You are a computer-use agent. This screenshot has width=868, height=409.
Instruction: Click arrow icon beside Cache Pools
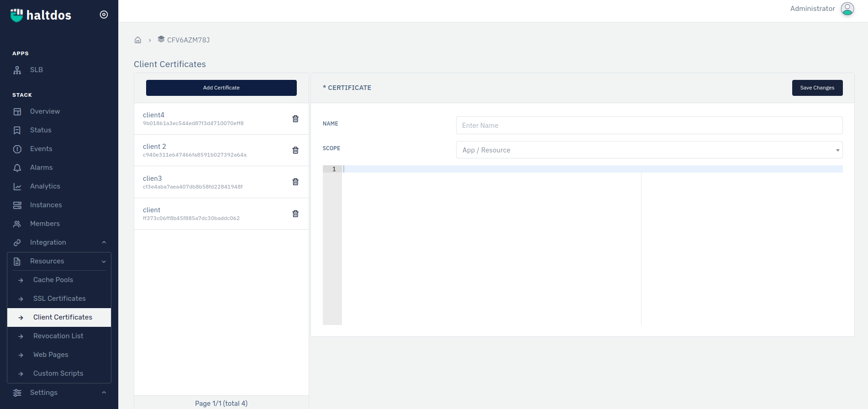point(21,280)
